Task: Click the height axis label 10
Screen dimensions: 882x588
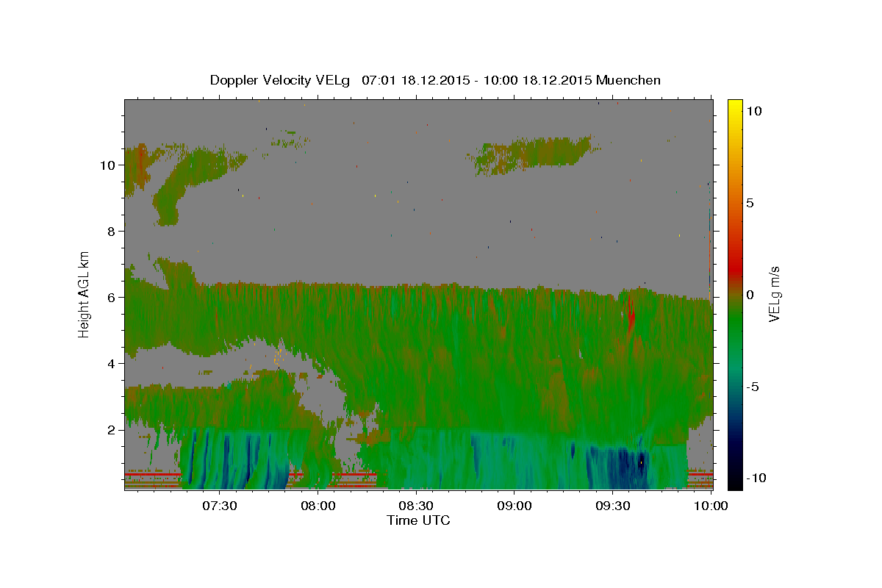Action: coord(109,165)
